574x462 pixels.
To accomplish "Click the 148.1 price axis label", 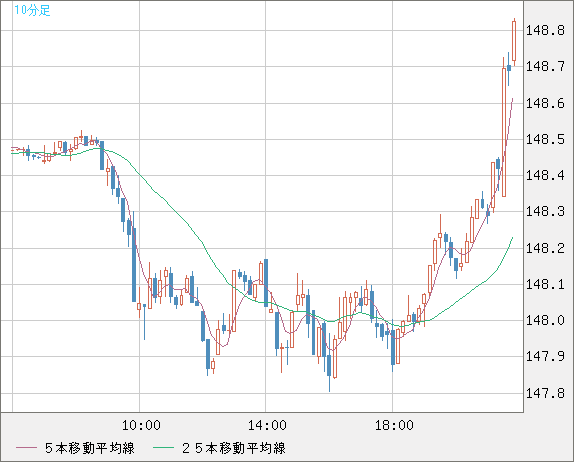I will tap(545, 284).
